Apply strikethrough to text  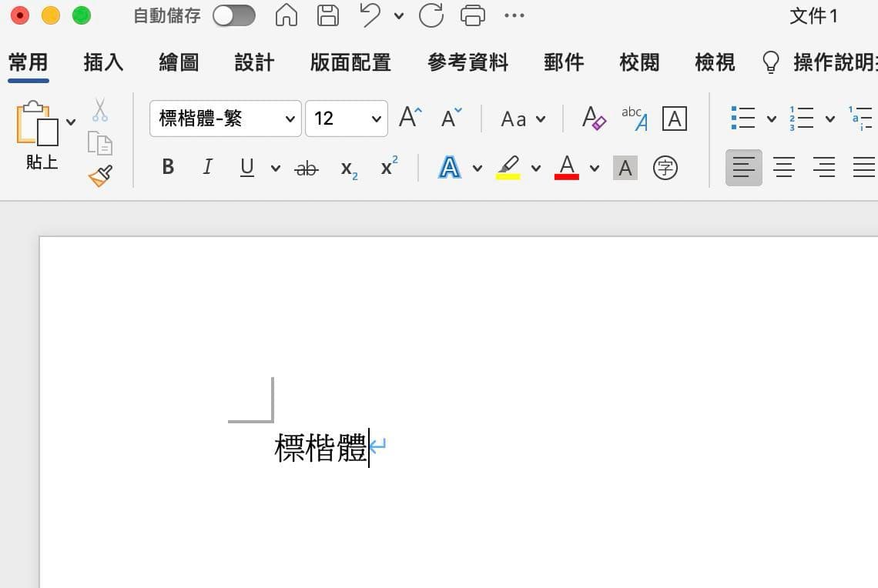(305, 168)
